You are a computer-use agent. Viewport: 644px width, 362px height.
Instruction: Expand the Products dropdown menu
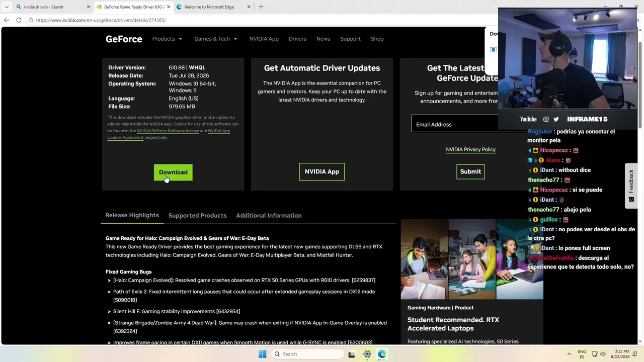[167, 39]
